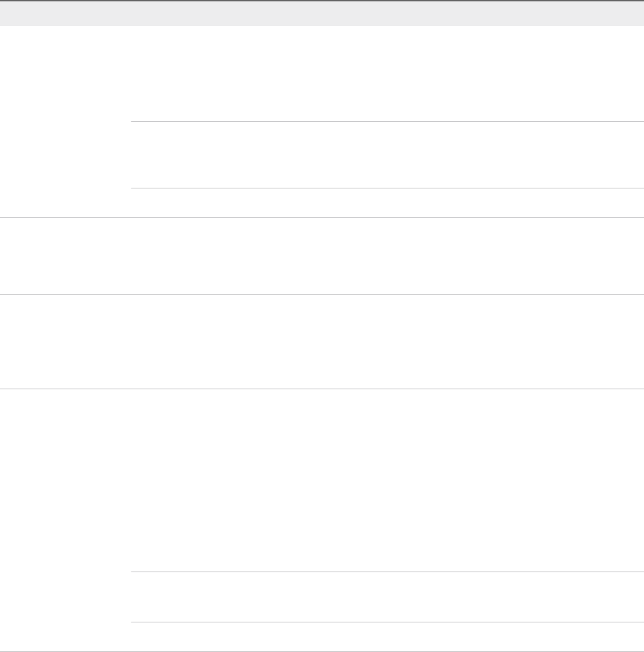Screen dimensions: 644x652
Task: Click the first row's left column cell
Action: click(x=65, y=122)
